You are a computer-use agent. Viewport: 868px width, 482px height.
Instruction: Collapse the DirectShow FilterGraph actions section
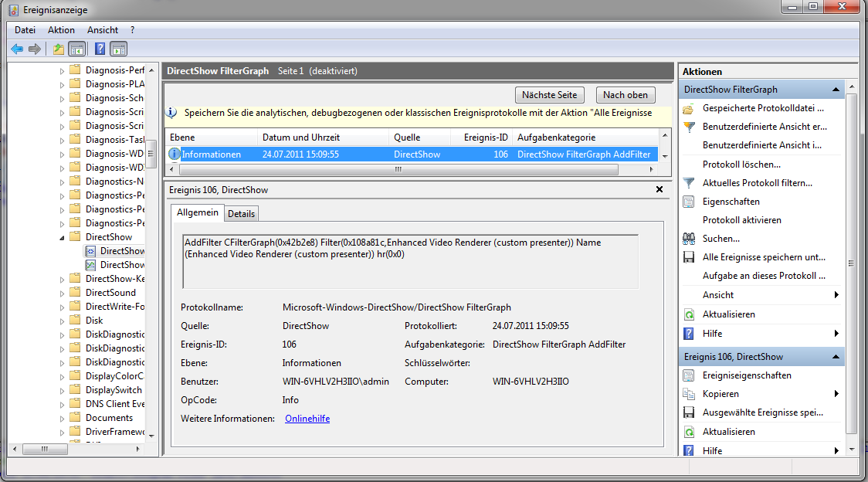point(836,90)
